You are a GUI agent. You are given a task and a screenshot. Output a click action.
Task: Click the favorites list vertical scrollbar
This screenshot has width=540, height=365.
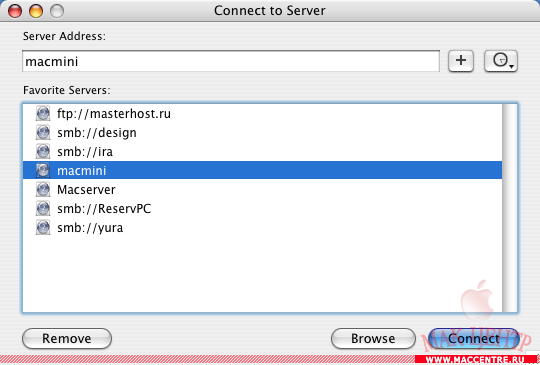(509, 208)
